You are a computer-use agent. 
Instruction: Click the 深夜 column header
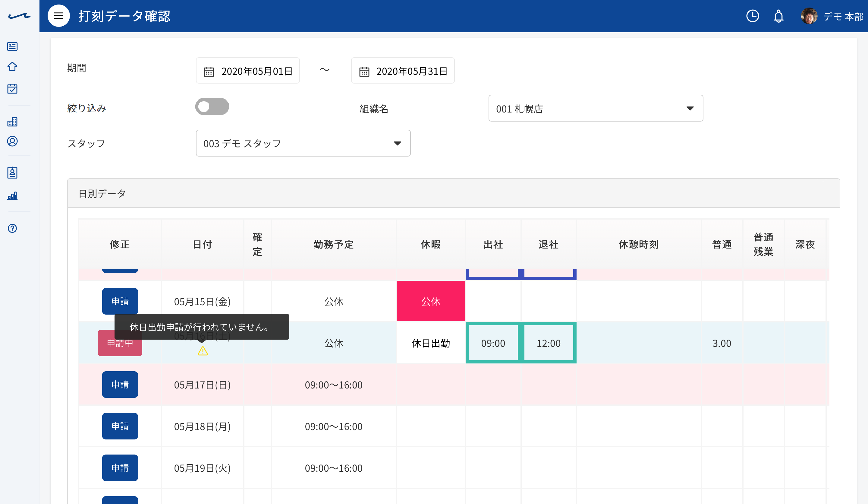805,244
